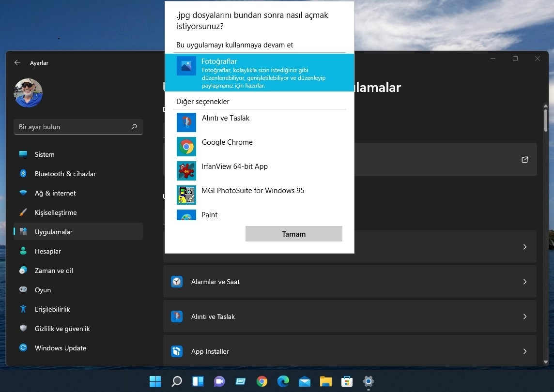Open Windows Update label in sidebar
Viewport: 554px width, 392px height.
click(61, 348)
